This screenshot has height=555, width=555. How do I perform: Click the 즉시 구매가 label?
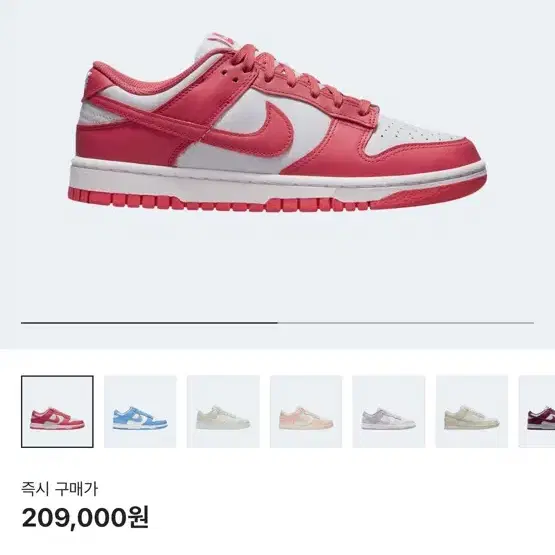(59, 490)
